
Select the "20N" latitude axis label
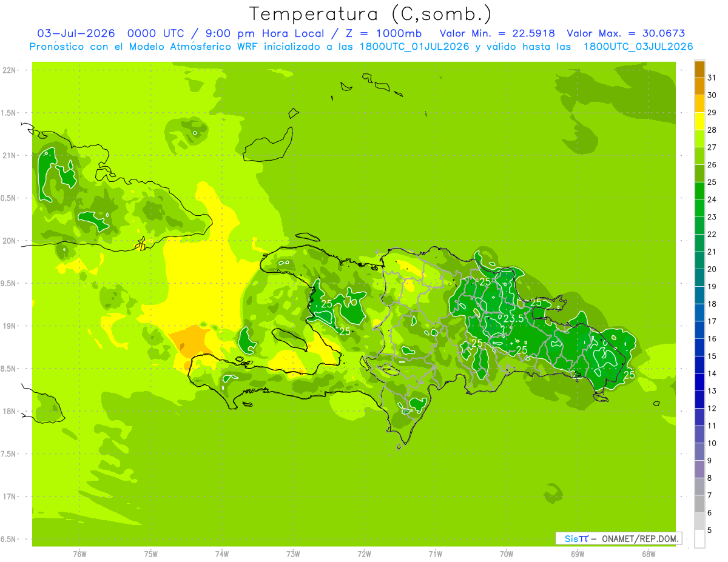pyautogui.click(x=9, y=241)
